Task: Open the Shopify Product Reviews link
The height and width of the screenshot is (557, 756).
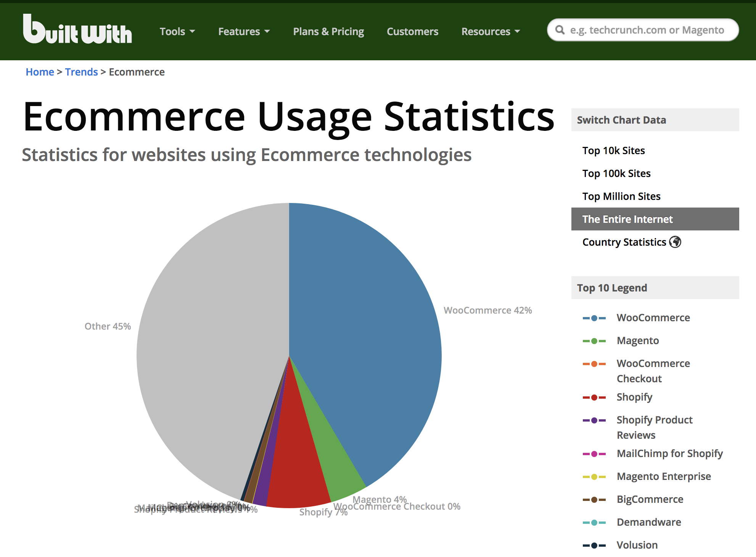Action: tap(655, 428)
